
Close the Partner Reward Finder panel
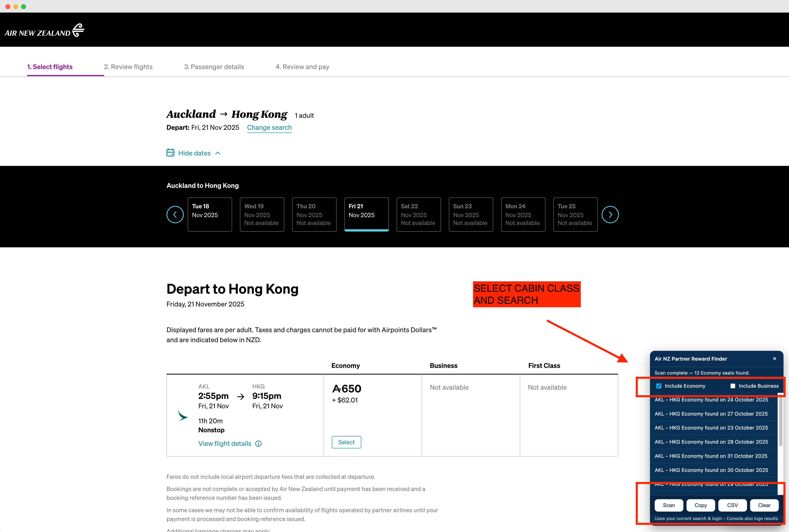tap(774, 359)
